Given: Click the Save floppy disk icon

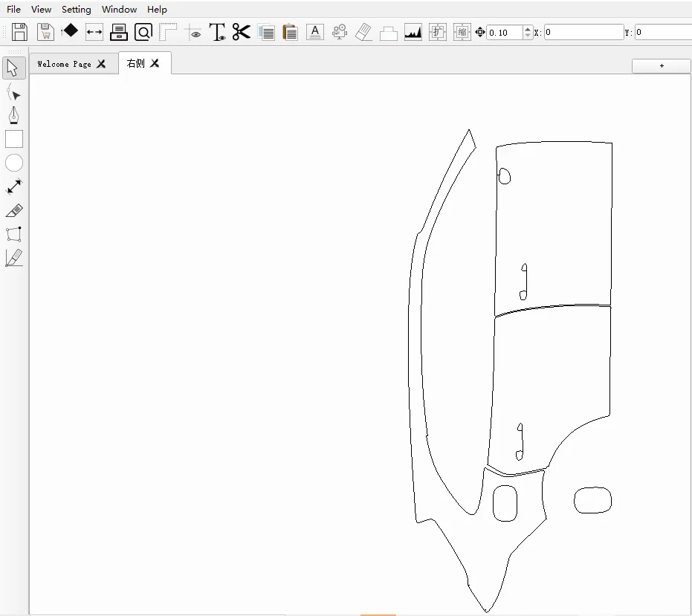Looking at the screenshot, I should [x=19, y=32].
